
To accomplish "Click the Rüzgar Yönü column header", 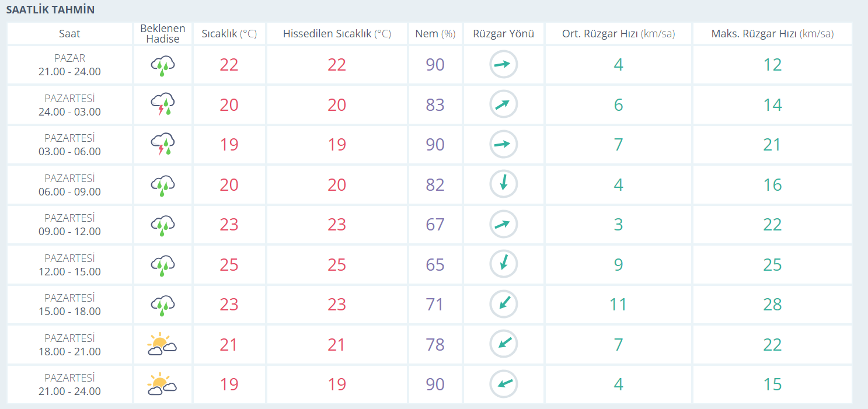I will point(504,34).
